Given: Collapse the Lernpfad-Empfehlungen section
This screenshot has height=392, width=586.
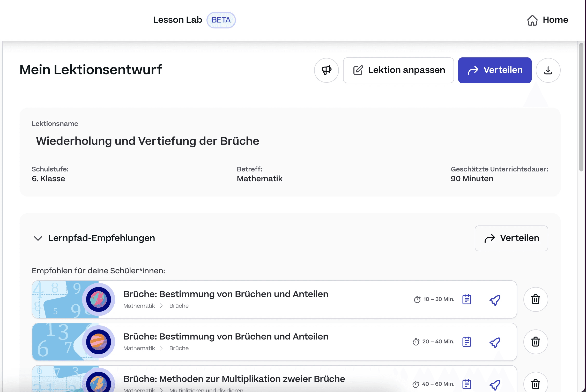Looking at the screenshot, I should pos(38,238).
